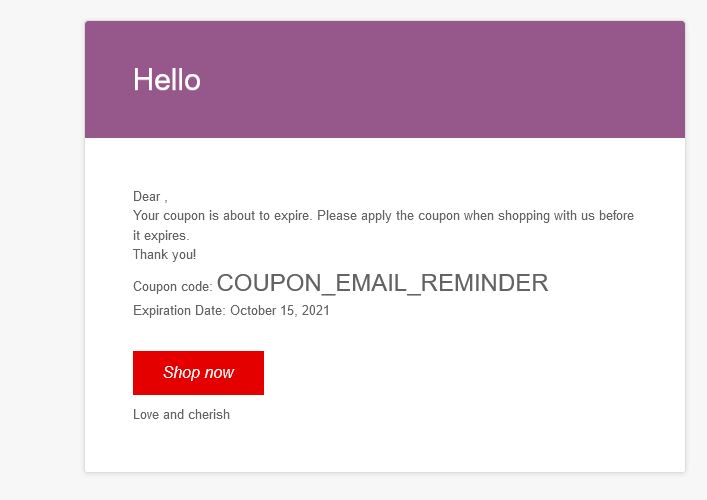
Task: Click the words shopping with us
Action: pos(546,216)
